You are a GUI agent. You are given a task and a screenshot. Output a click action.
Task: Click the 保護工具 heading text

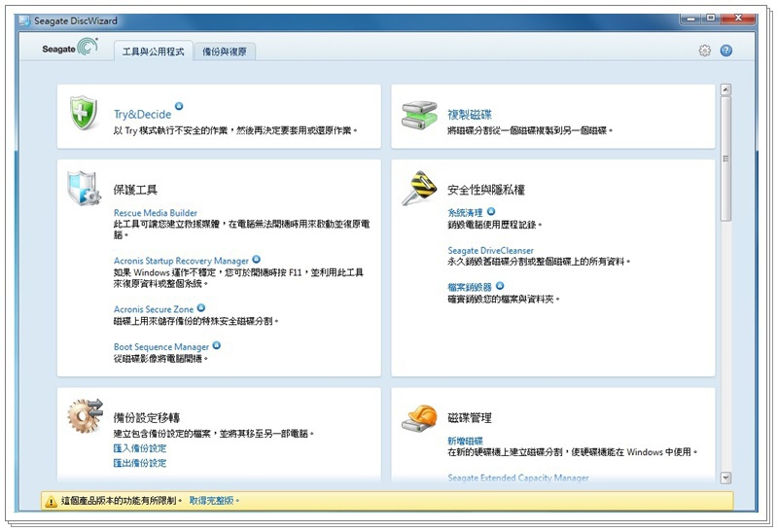pos(135,190)
